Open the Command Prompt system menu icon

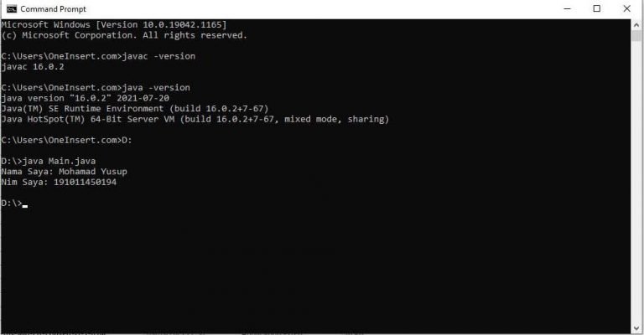pos(12,9)
